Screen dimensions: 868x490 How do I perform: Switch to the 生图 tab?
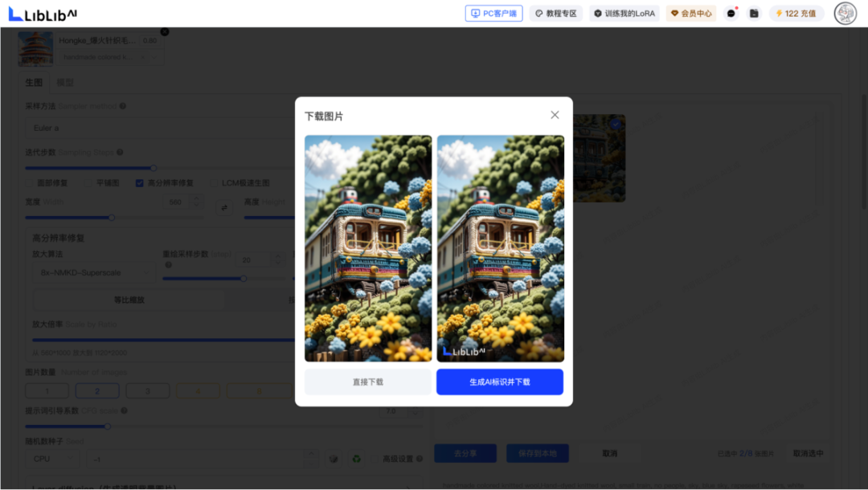coord(34,83)
